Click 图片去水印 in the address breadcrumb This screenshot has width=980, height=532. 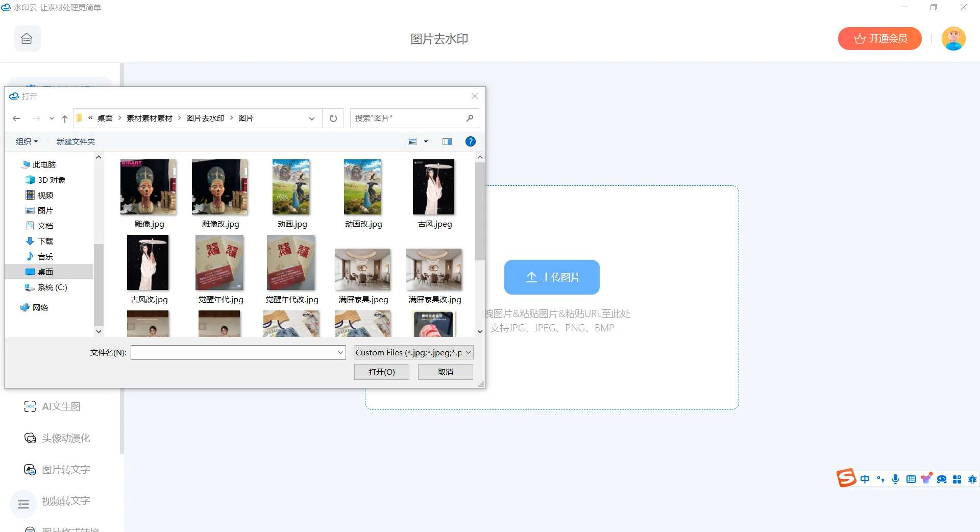coord(205,118)
